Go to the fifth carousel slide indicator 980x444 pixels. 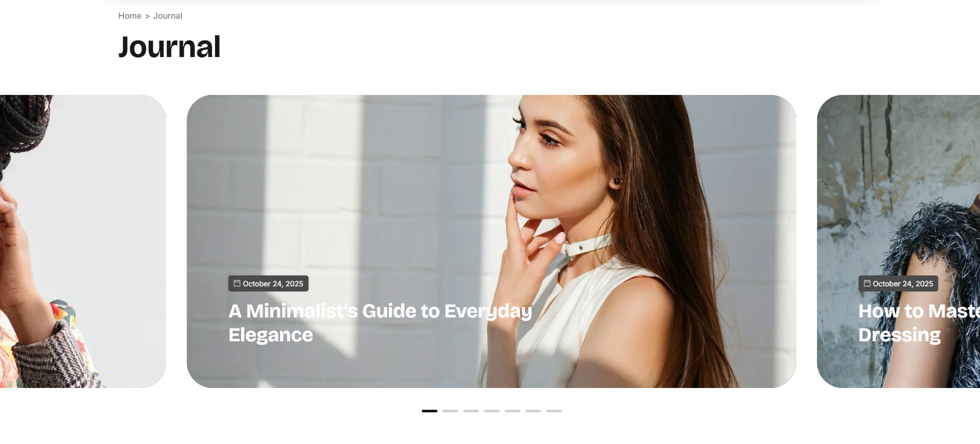point(513,411)
